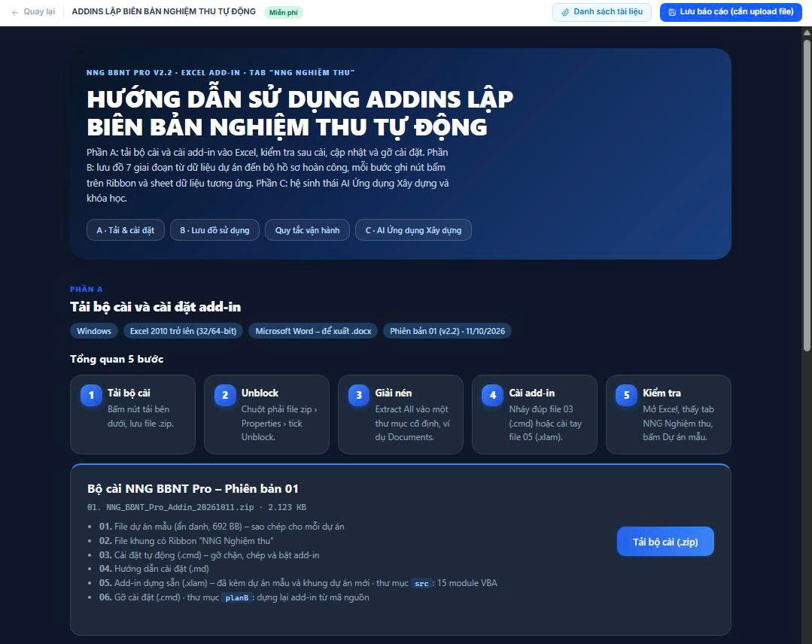The width and height of the screenshot is (812, 644).
Task: Select the Tải bộ cài step heading
Action: tap(129, 393)
